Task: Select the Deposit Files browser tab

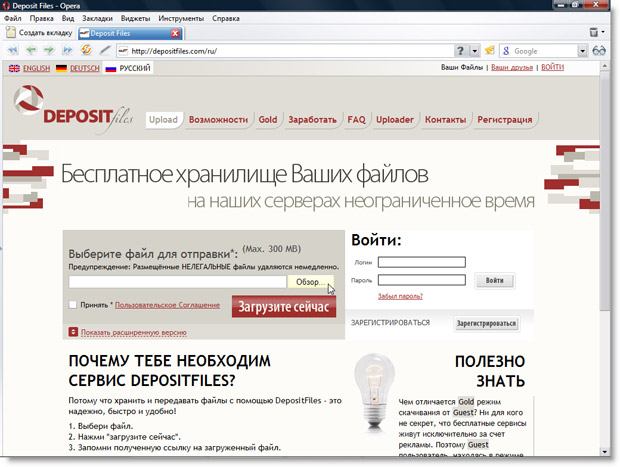Action: tap(130, 33)
